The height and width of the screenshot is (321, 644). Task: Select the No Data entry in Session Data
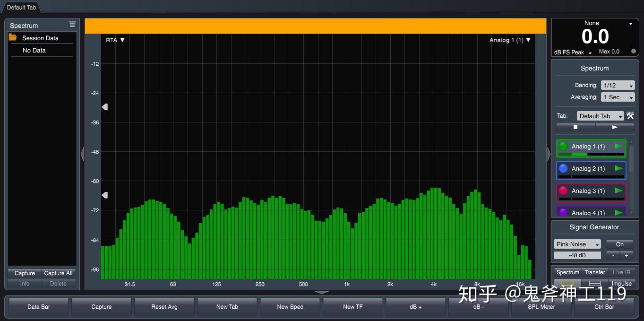click(34, 50)
